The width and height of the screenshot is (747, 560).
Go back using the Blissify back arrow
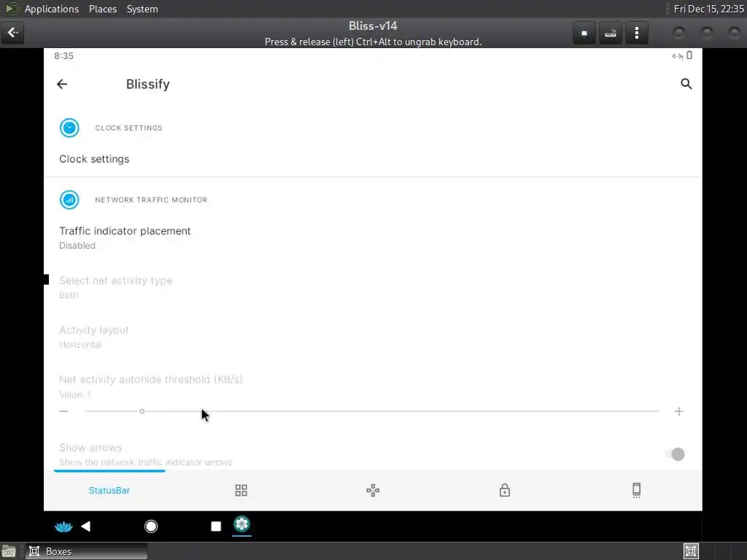click(62, 85)
